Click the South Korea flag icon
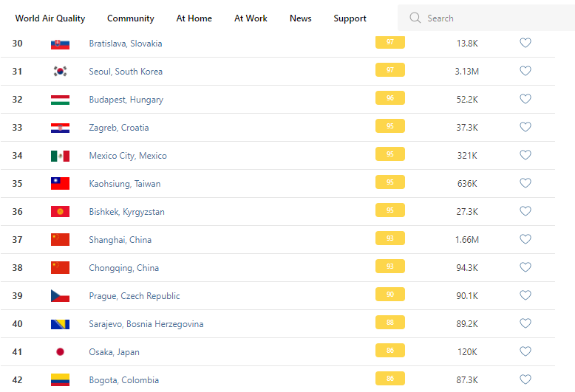 pos(60,72)
